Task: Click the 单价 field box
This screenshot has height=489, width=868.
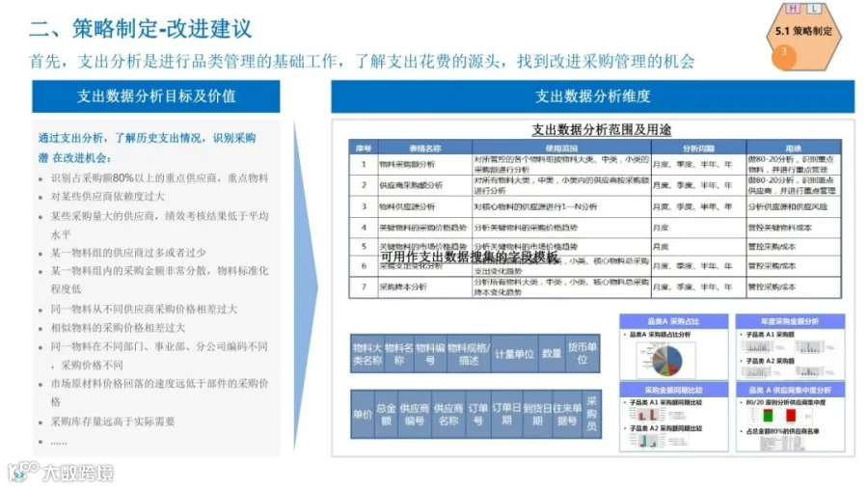Action: [x=363, y=414]
